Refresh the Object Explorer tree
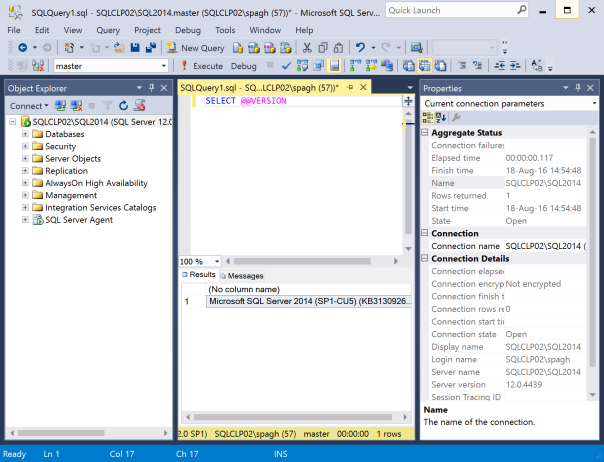Image resolution: width=604 pixels, height=462 pixels. tap(124, 105)
